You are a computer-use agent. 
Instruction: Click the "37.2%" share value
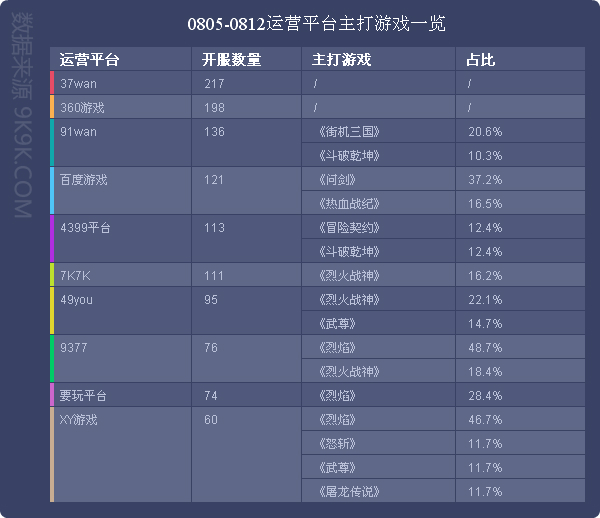coord(485,180)
